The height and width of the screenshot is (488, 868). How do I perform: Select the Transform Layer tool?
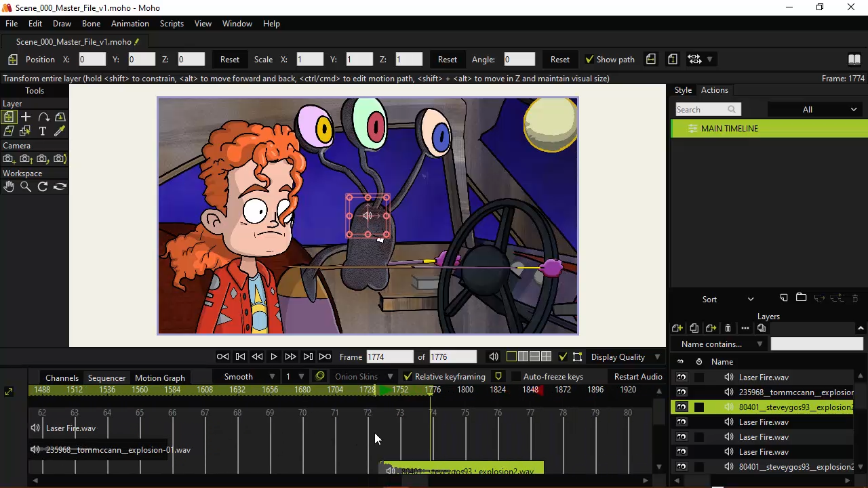click(x=9, y=117)
